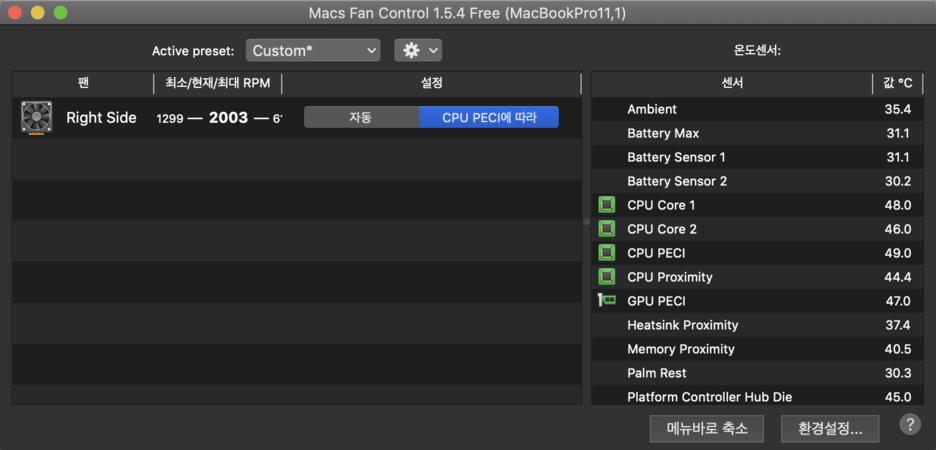Click the minimum RPM value 1299
The image size is (936, 450).
coord(170,119)
